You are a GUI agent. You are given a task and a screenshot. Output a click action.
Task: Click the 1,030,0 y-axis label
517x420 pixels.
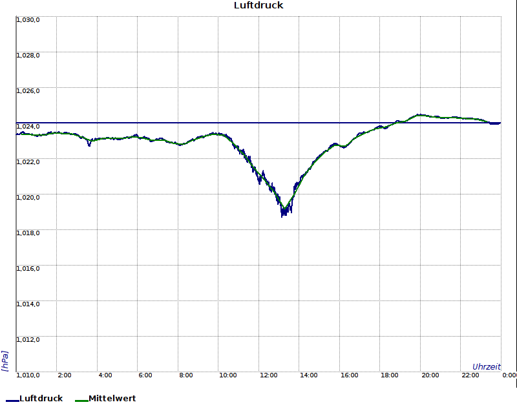[28, 20]
